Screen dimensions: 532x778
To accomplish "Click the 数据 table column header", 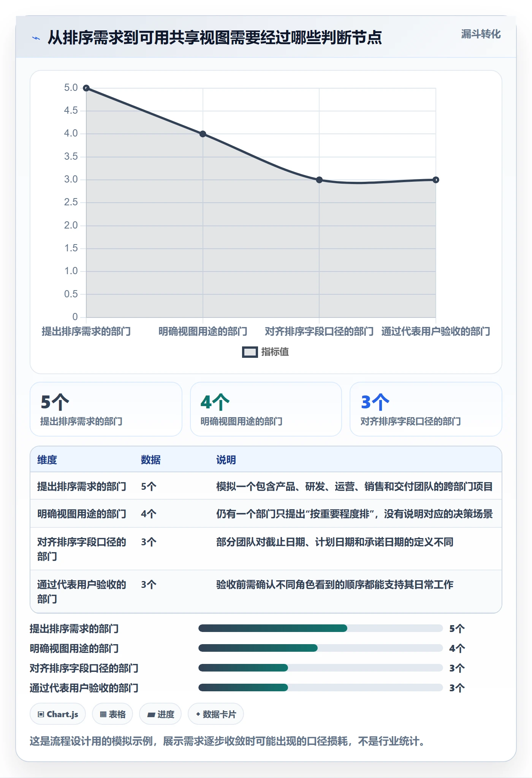I will pyautogui.click(x=151, y=460).
